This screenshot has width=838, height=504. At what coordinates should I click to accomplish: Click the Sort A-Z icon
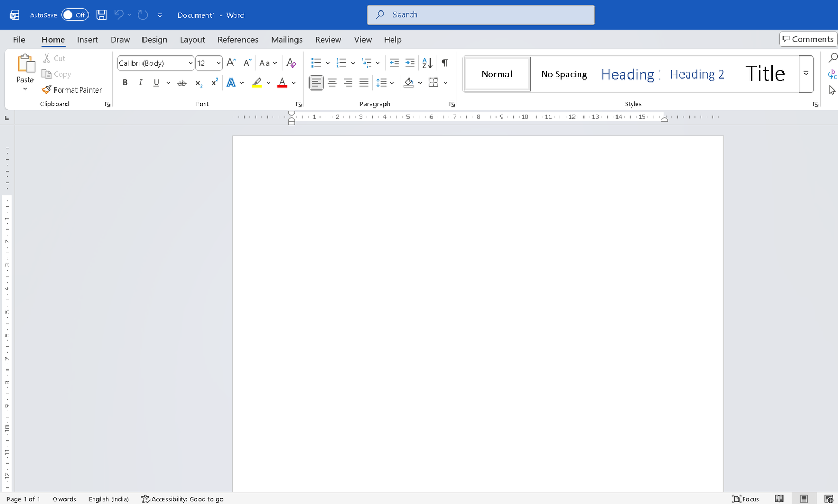tap(427, 63)
